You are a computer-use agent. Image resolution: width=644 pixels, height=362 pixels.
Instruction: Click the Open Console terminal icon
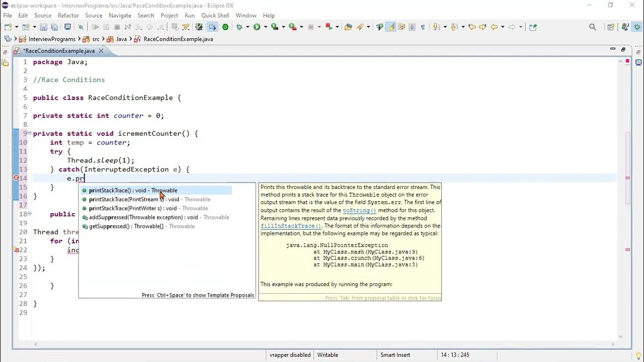[x=67, y=27]
